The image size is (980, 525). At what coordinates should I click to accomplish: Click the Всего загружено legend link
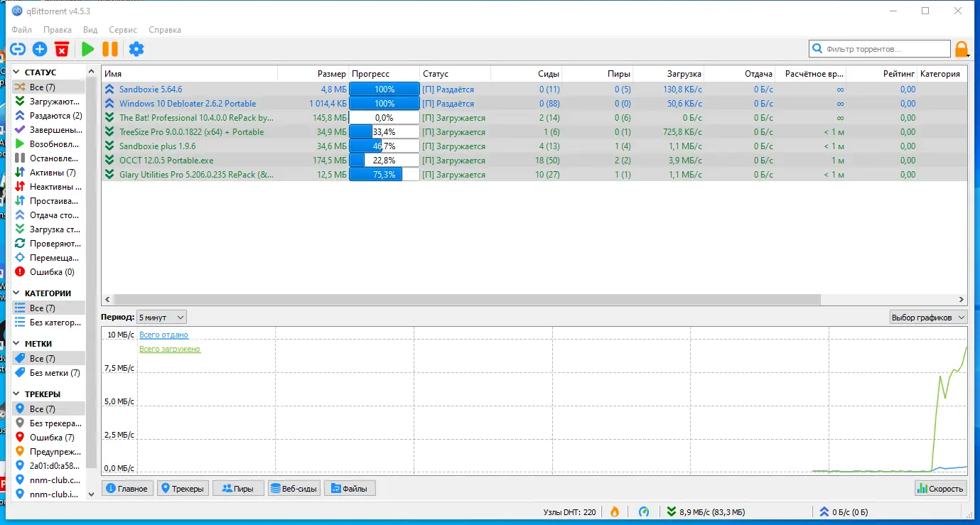(169, 349)
